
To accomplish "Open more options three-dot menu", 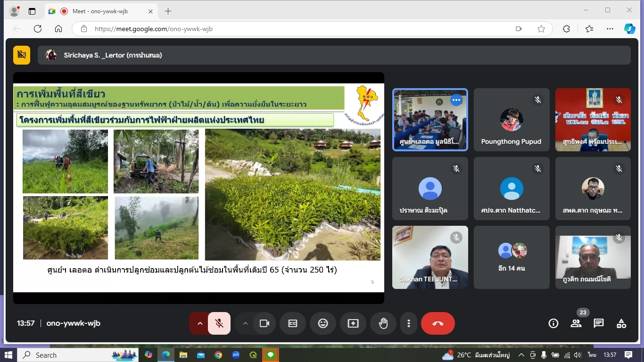I will point(409,323).
